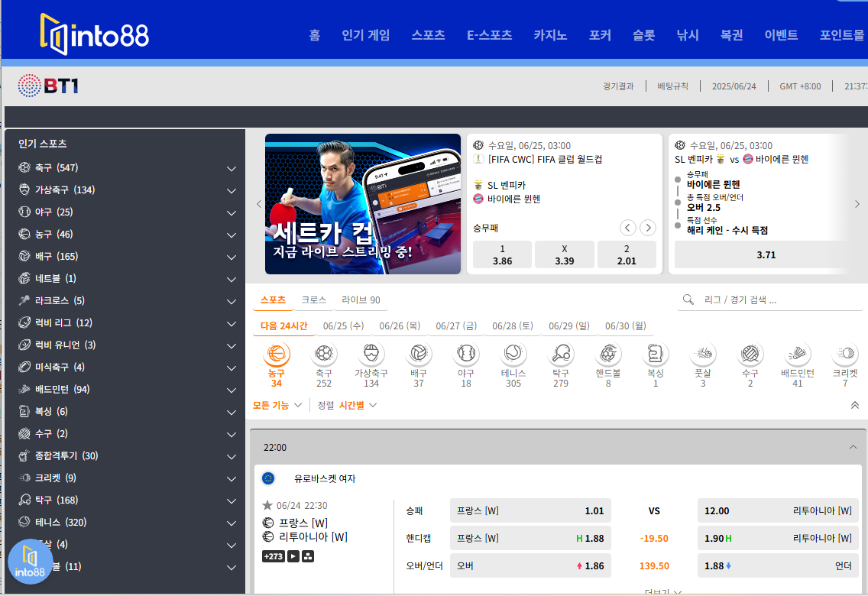Viewport: 868px width, 596px height.
Task: Expand the 테니스 (320) sidebar category
Action: click(232, 523)
